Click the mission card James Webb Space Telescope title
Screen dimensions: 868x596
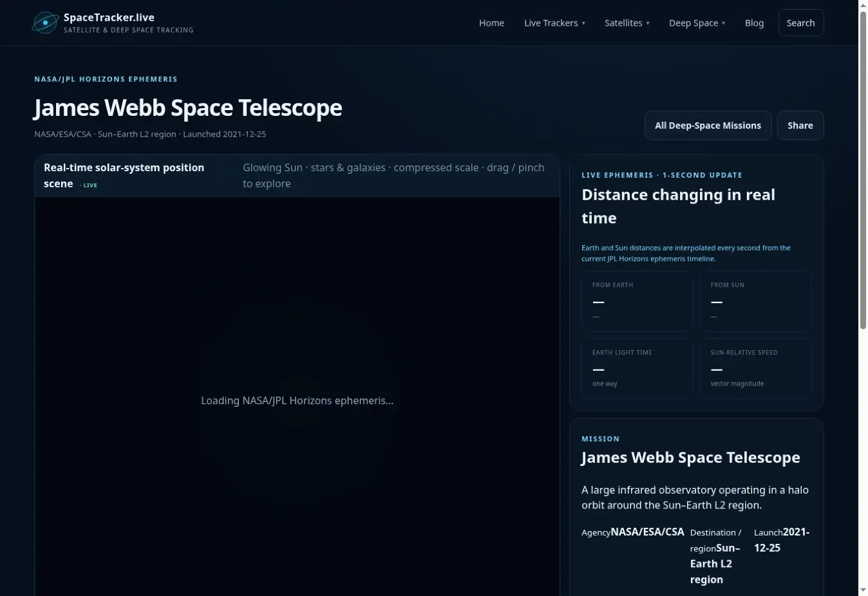pos(690,458)
